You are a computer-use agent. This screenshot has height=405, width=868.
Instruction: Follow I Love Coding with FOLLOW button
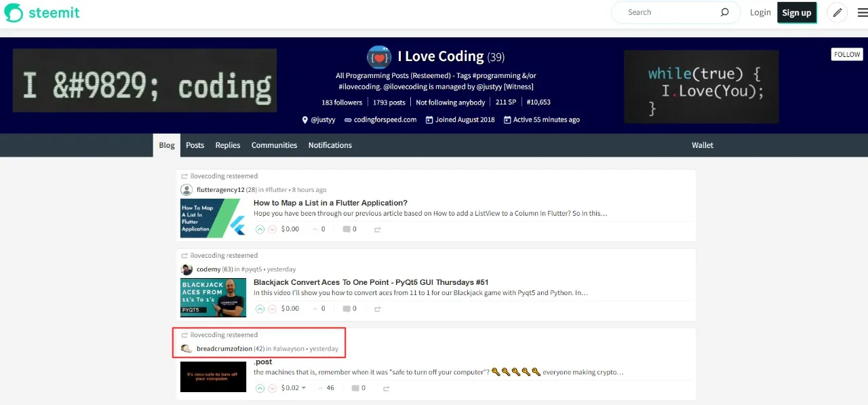point(847,54)
